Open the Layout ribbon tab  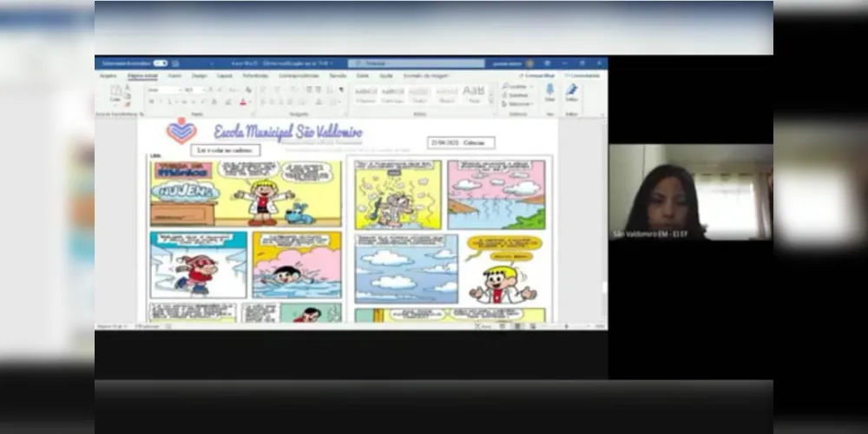(x=225, y=76)
